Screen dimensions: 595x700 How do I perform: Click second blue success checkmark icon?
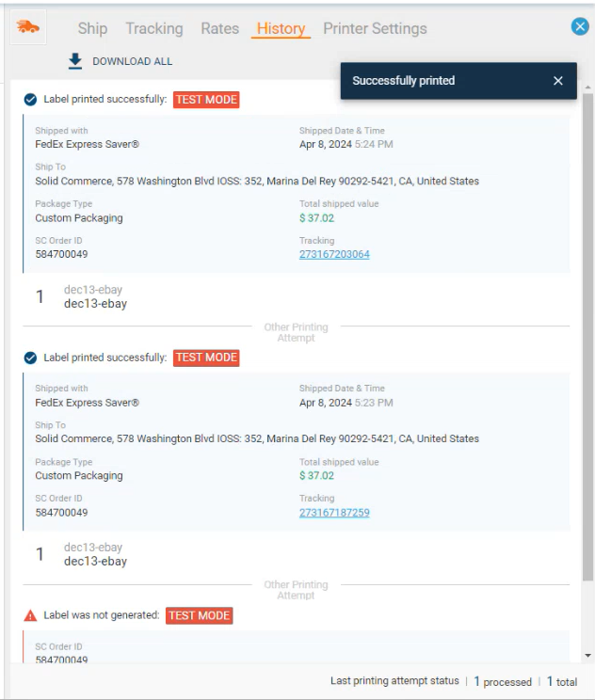click(30, 358)
